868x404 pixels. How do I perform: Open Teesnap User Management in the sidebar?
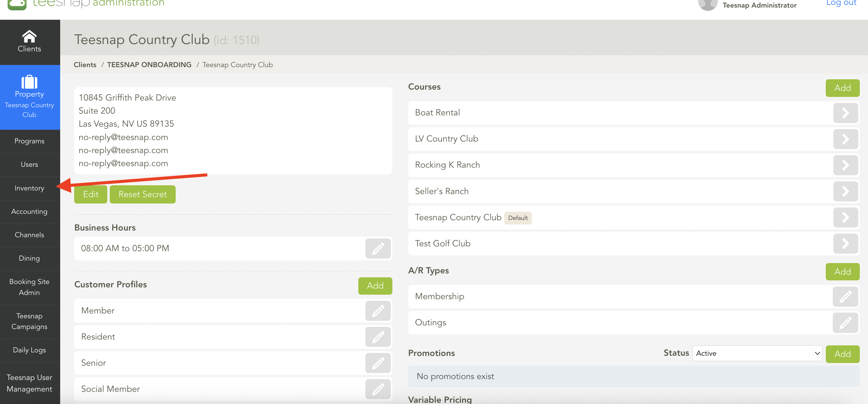29,383
